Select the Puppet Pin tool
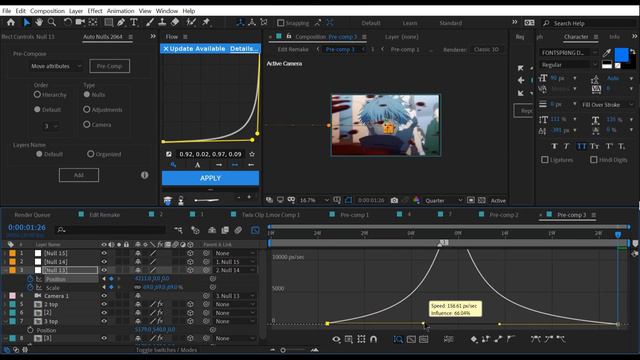This screenshot has height=360, width=640. (206, 22)
